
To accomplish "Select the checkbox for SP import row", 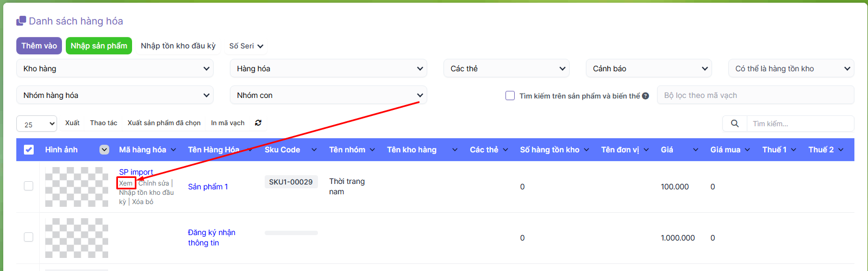I will (x=28, y=186).
